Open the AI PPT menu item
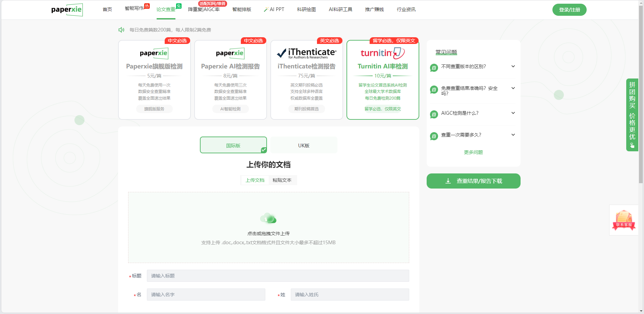Image resolution: width=644 pixels, height=314 pixels. click(274, 9)
